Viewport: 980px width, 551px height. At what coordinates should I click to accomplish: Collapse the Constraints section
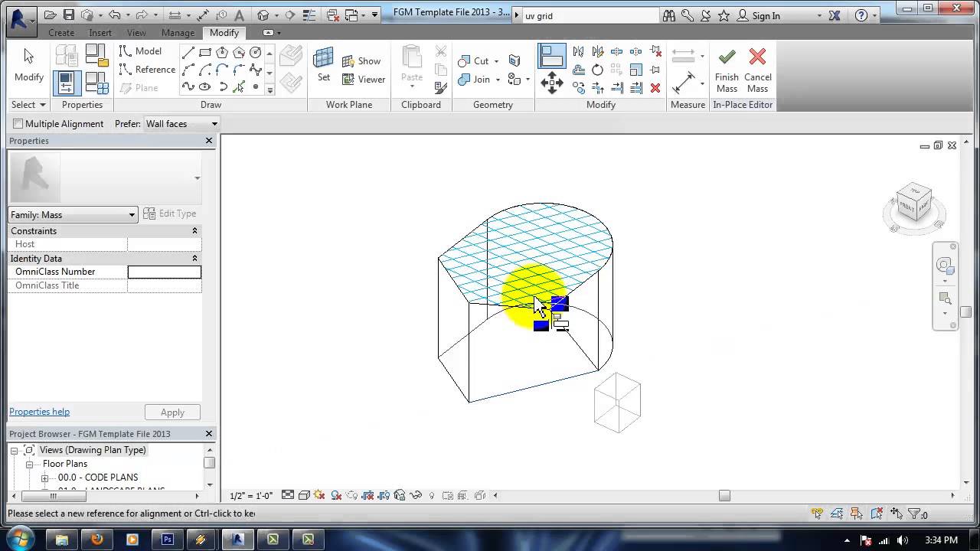click(x=194, y=231)
